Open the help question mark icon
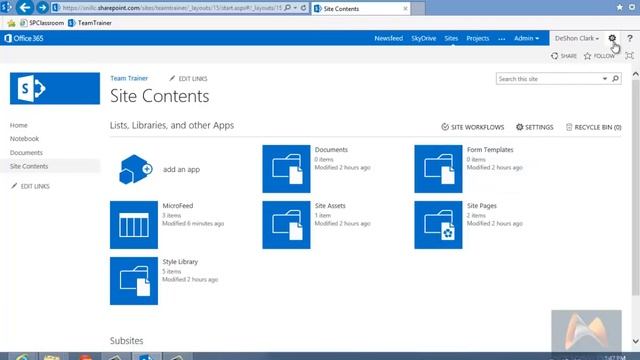 click(630, 38)
